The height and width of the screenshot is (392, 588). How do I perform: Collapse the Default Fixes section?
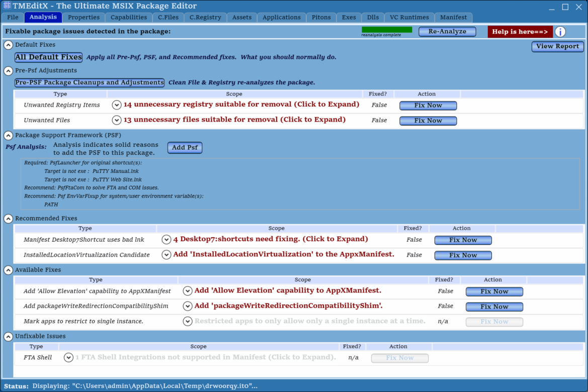point(8,45)
